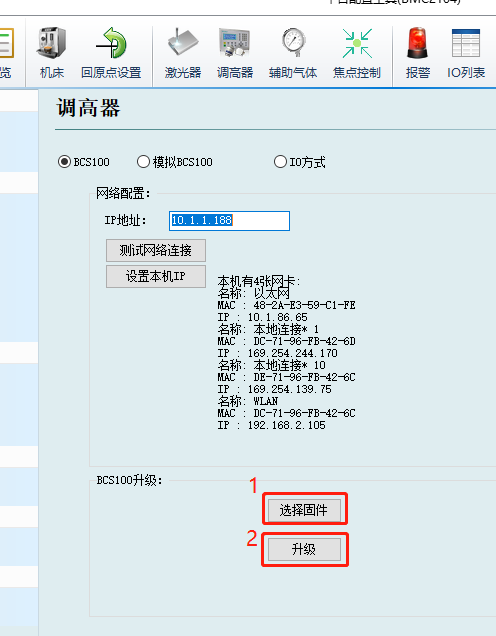Viewport: 496px width, 636px height.
Task: Click the BCS100升级 group label
Action: 129,480
